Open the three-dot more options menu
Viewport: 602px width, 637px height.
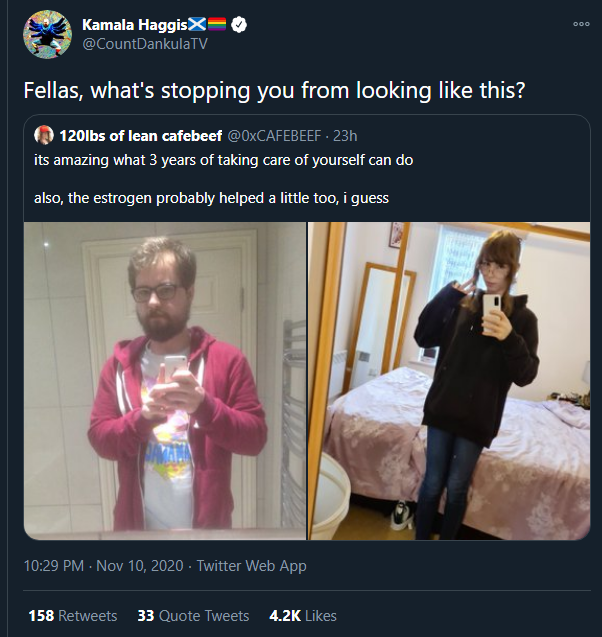click(x=581, y=24)
